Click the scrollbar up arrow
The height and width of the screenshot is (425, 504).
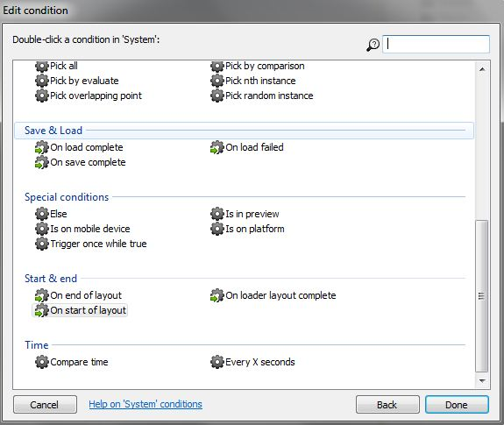click(x=482, y=69)
